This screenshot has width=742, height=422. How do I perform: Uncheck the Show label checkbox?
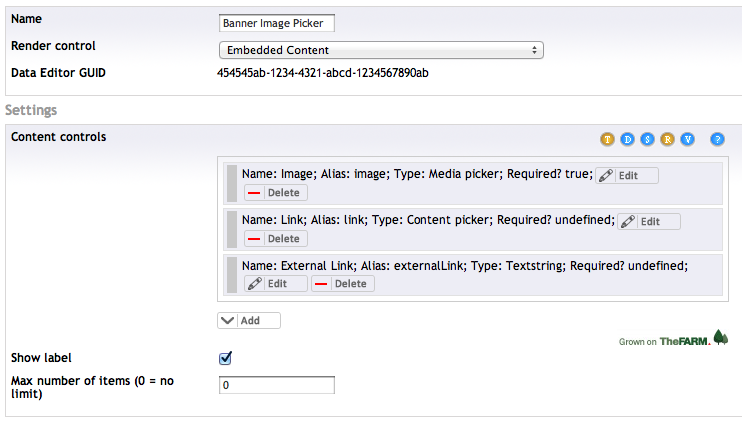pyautogui.click(x=225, y=358)
